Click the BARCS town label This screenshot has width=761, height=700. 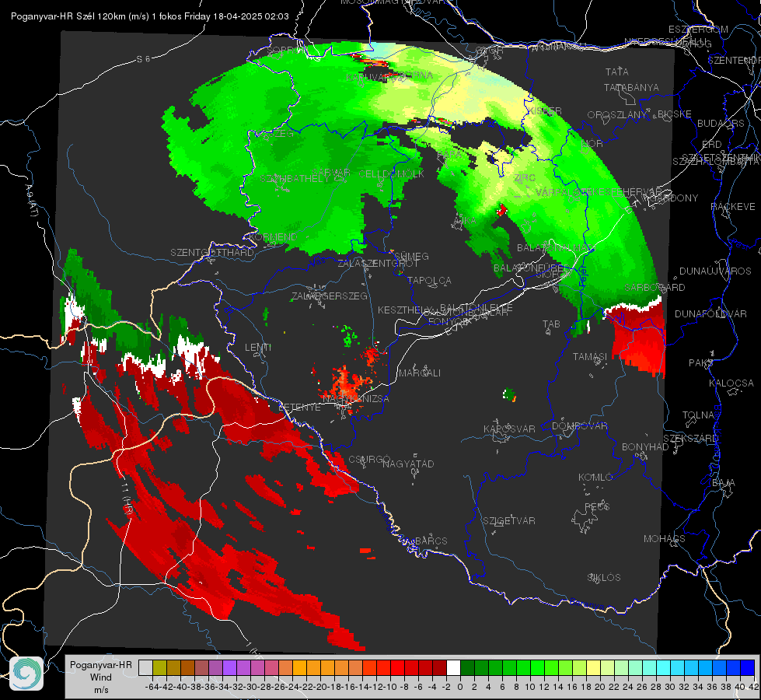click(431, 541)
